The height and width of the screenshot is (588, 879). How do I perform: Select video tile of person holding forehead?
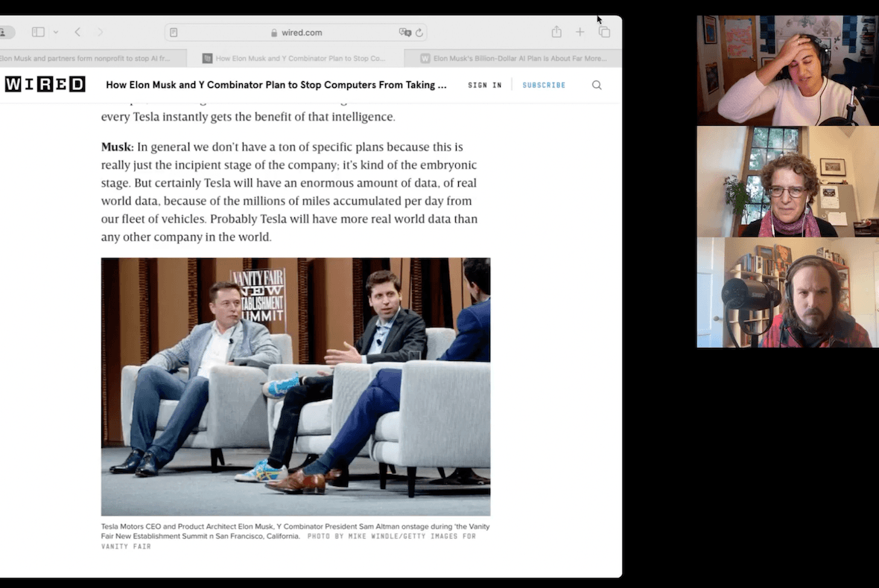(787, 70)
